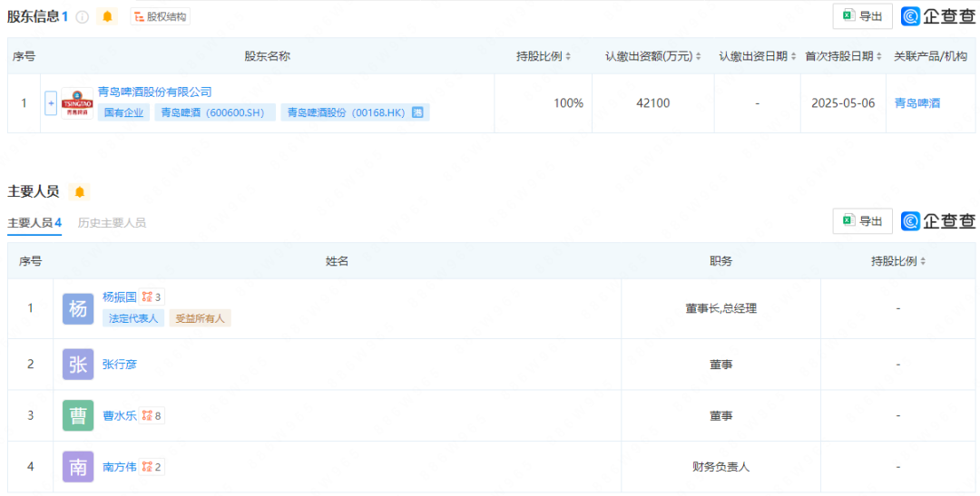
Task: Click the 杨 avatar of 杨振国
Action: pos(78,308)
